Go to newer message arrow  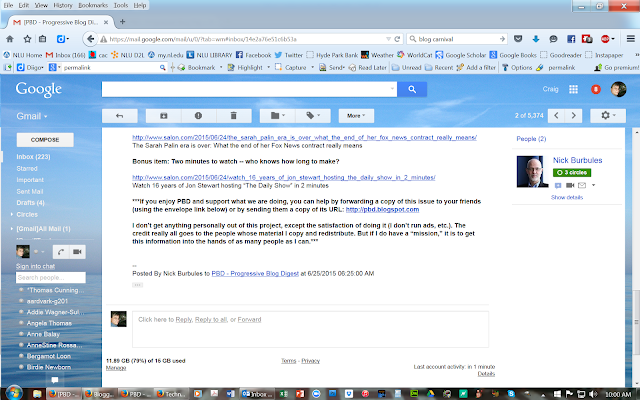556,116
